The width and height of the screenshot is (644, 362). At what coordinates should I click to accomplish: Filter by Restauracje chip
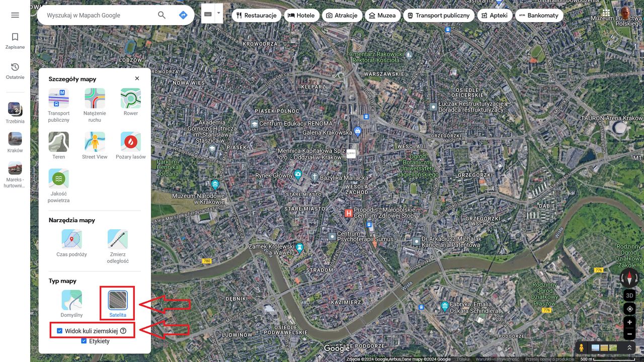256,15
